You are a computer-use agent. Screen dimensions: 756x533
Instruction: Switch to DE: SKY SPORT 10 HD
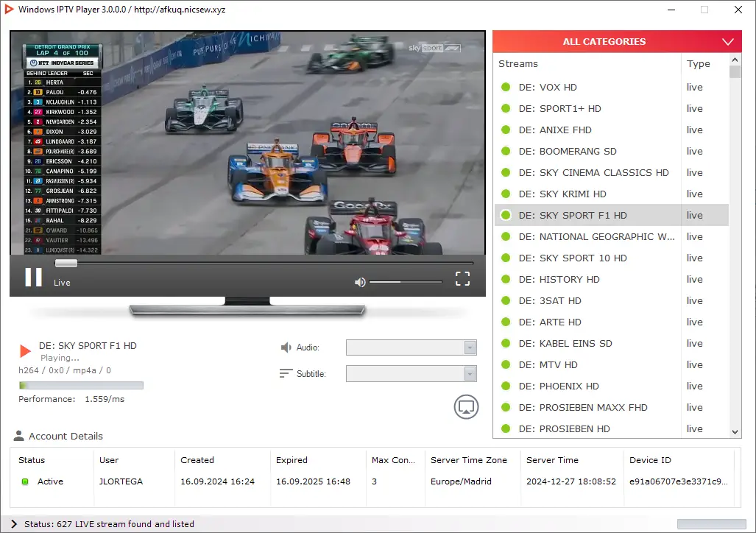click(612, 258)
